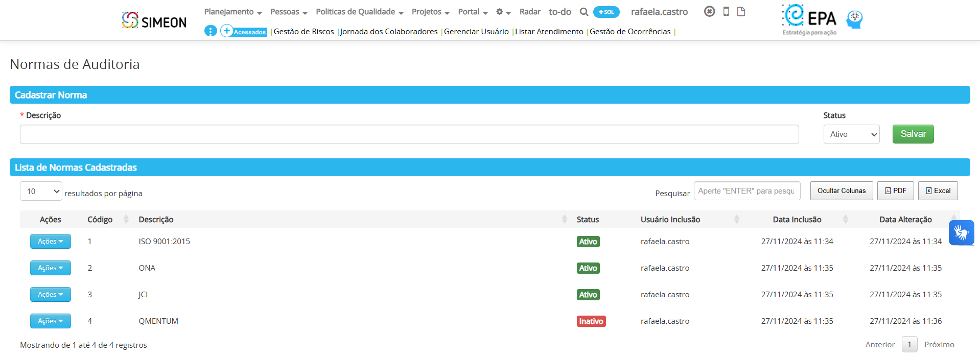This screenshot has width=980, height=358.
Task: Open the Planejamento menu
Action: 232,12
